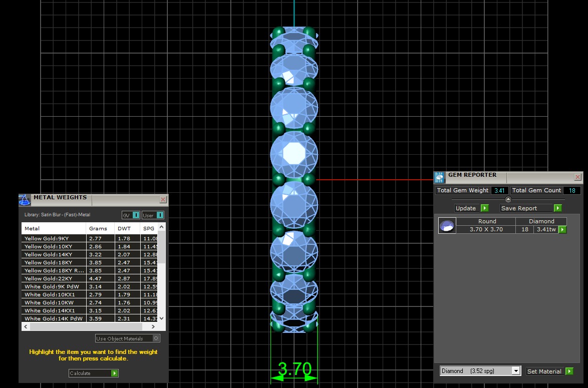
Task: Select the round gem thumbnail in Gem Reporter
Action: [x=447, y=226]
